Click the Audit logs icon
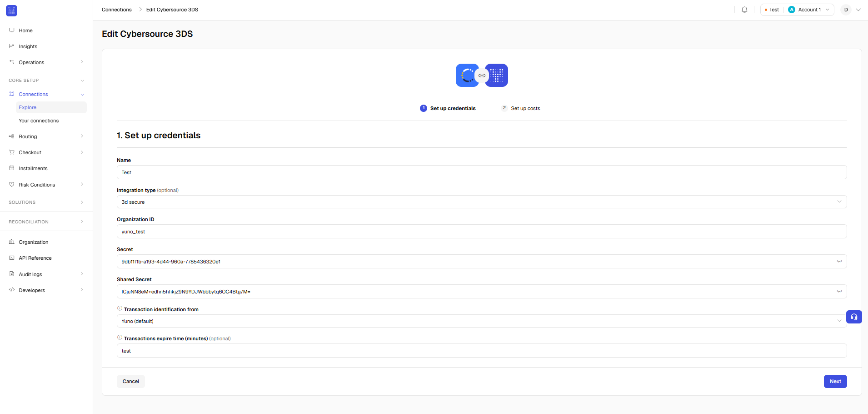868x414 pixels. tap(12, 274)
